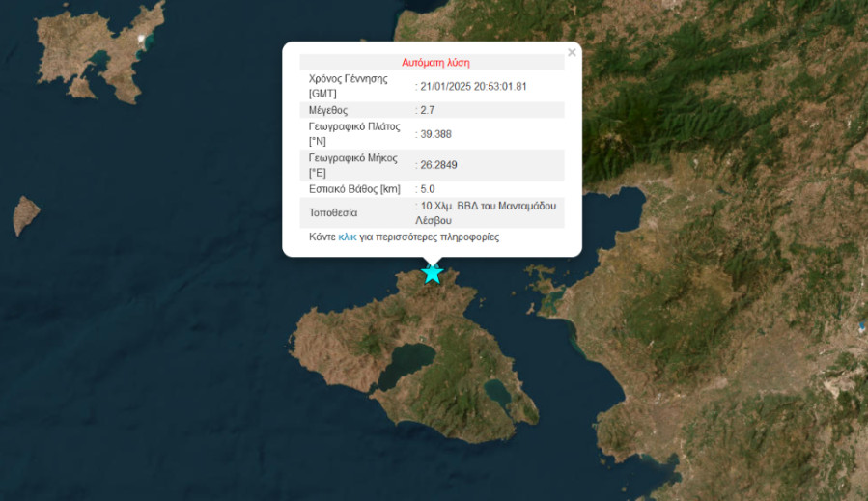Click the "Χρόνος Γέννησης [GMT]" label
Screen dimensions: 868x501
click(x=348, y=86)
